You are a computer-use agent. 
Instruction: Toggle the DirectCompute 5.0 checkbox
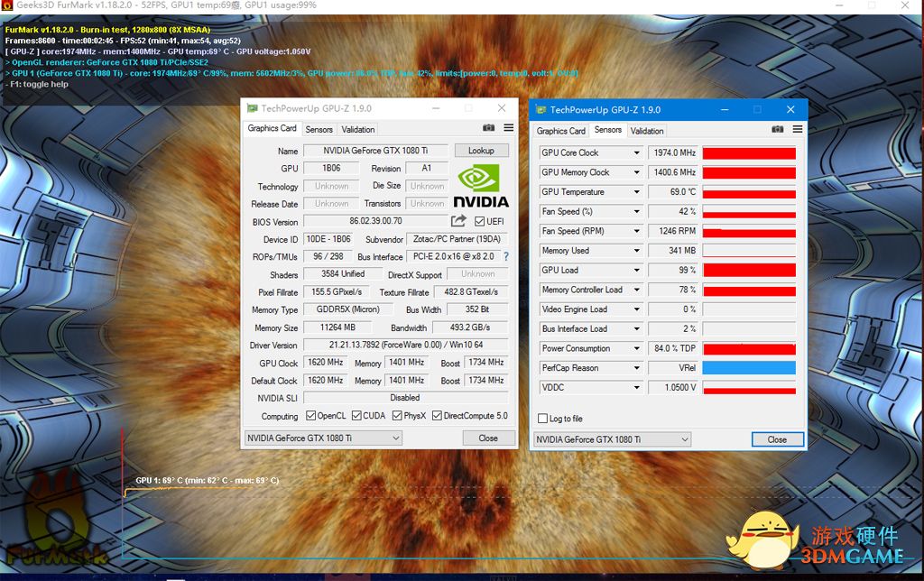[x=438, y=415]
